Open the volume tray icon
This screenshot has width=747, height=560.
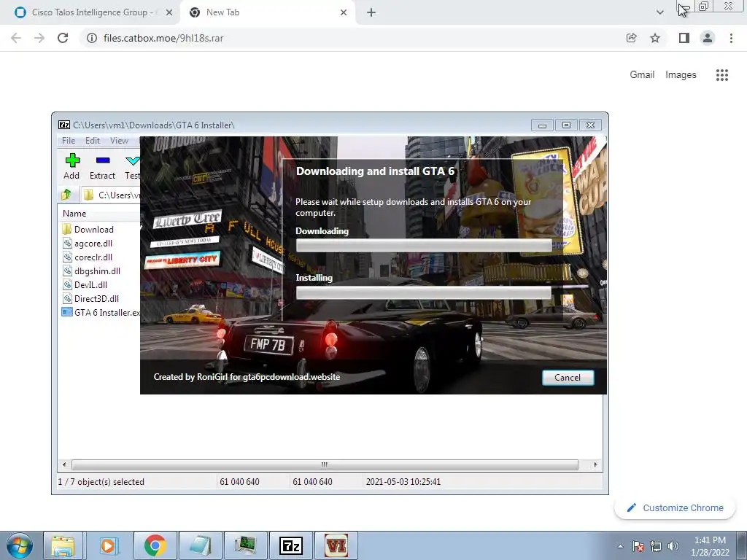(673, 546)
